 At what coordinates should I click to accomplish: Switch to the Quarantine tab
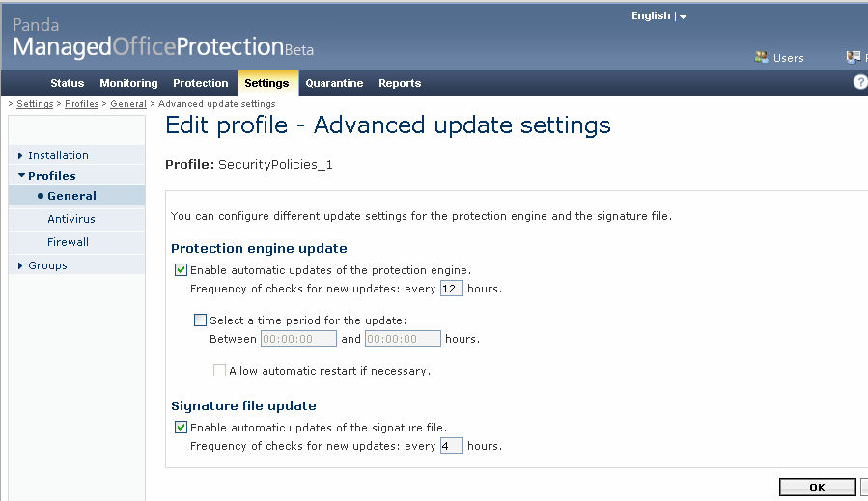[334, 83]
